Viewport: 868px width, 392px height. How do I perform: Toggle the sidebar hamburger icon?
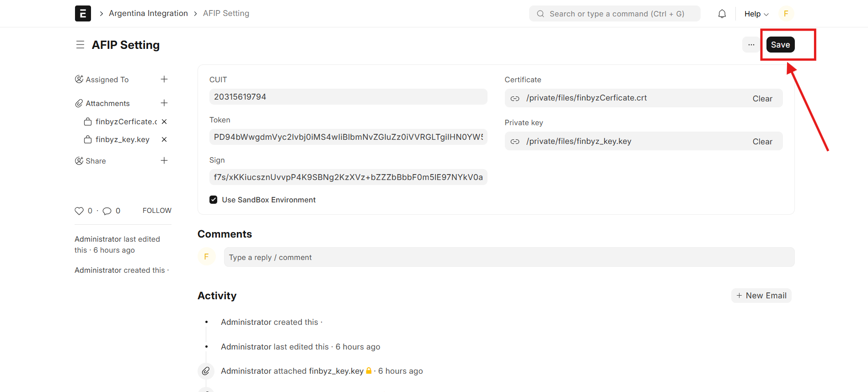click(80, 45)
